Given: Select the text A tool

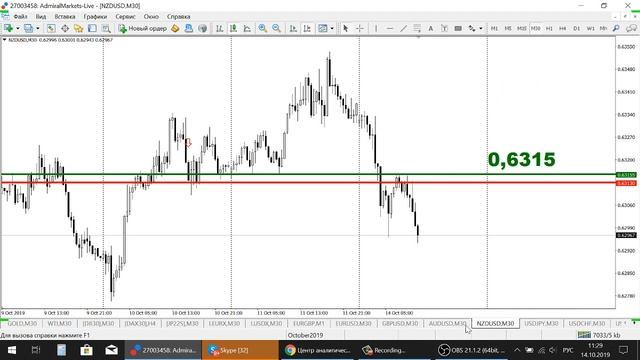Looking at the screenshot, I should tap(431, 28).
